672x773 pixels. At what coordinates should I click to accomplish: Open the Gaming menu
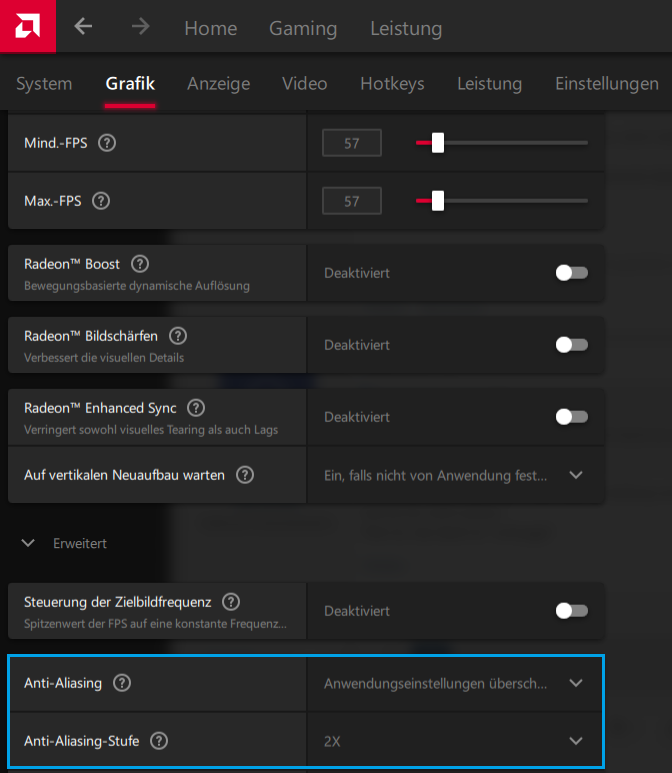pyautogui.click(x=303, y=28)
